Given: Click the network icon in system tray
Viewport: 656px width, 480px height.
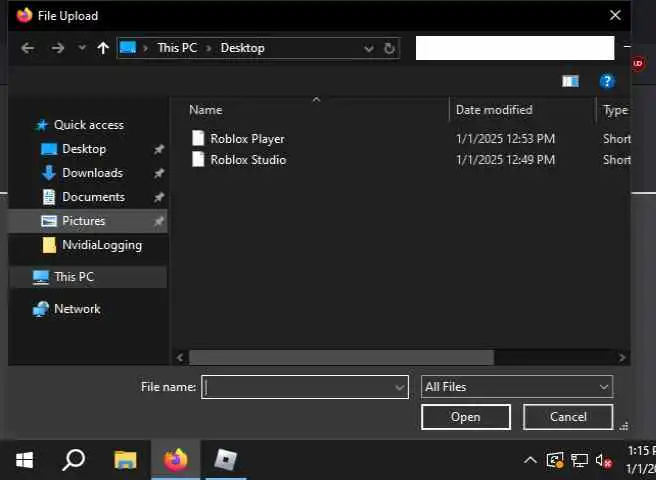Looking at the screenshot, I should [579, 461].
